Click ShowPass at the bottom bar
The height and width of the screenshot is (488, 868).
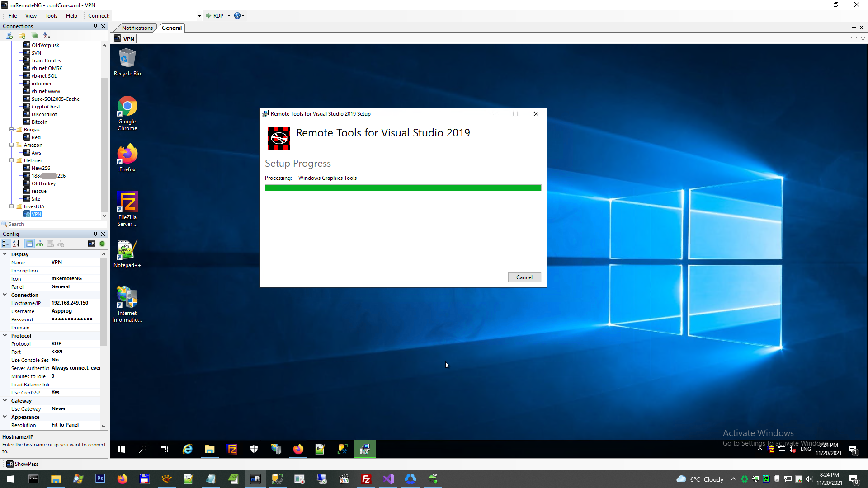[23, 464]
